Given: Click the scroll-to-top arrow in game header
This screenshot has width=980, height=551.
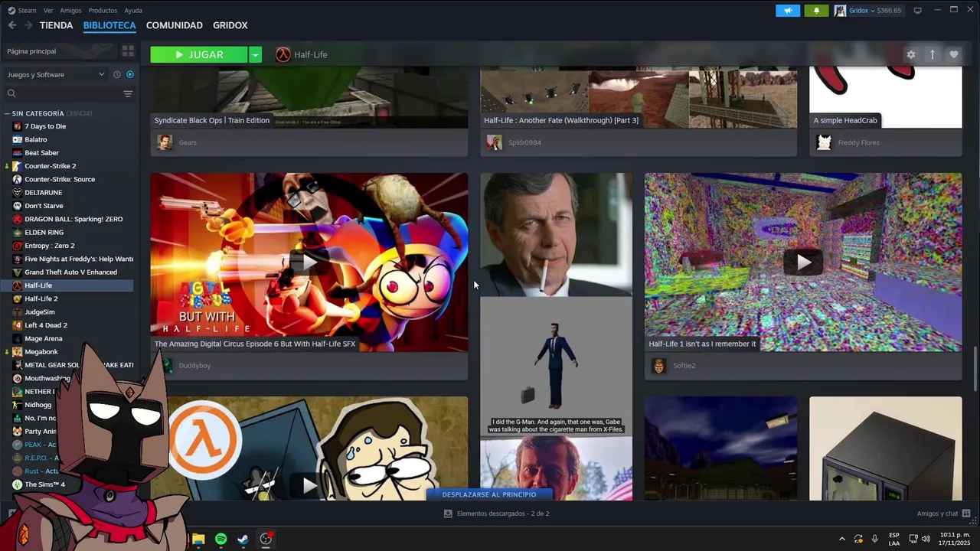Looking at the screenshot, I should pos(933,54).
